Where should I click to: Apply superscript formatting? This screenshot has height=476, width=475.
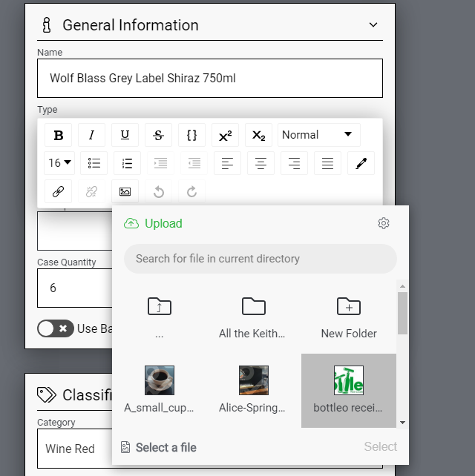tap(225, 135)
